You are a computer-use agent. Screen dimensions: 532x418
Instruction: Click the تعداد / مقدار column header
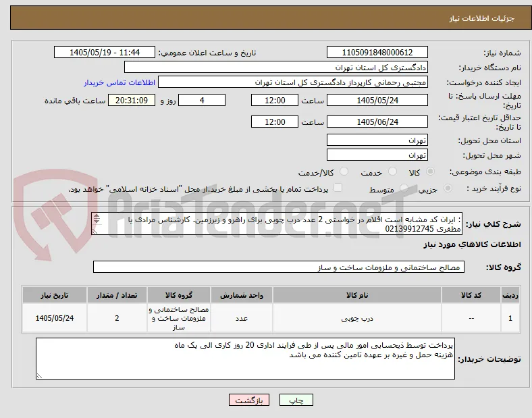click(117, 295)
